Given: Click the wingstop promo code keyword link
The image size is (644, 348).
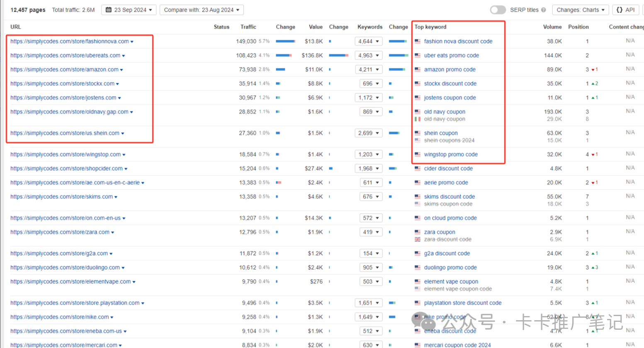Looking at the screenshot, I should [x=451, y=154].
